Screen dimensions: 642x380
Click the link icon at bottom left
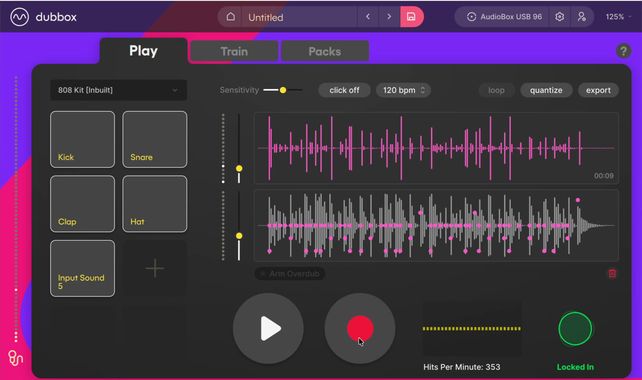click(16, 358)
